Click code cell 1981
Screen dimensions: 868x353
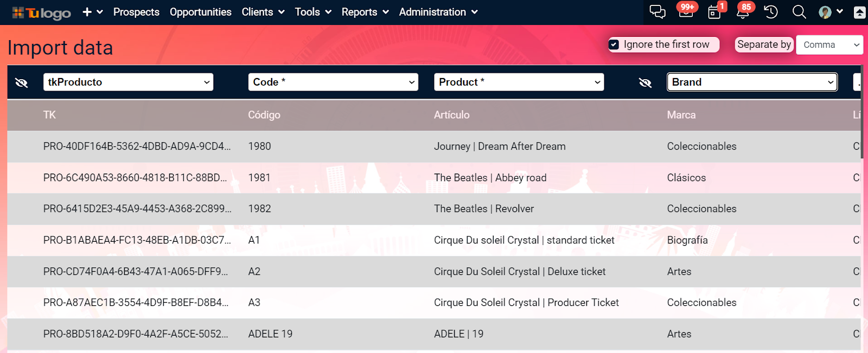coord(259,178)
